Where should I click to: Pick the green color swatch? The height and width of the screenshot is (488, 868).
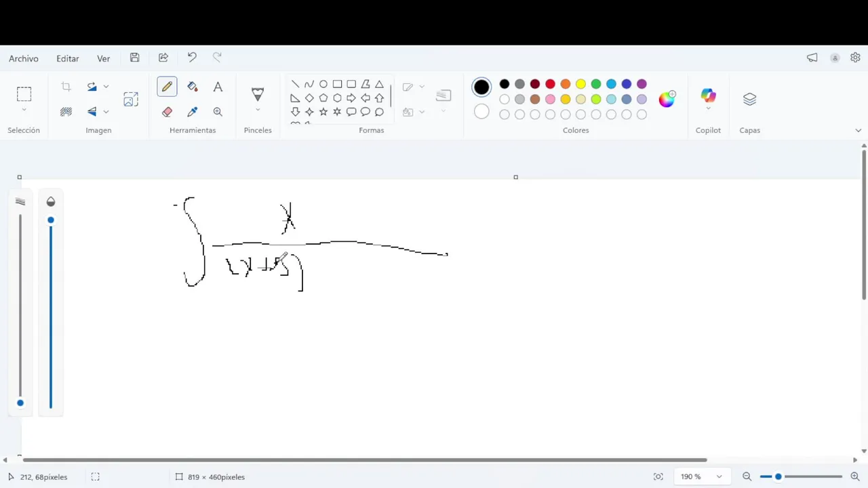(x=596, y=84)
